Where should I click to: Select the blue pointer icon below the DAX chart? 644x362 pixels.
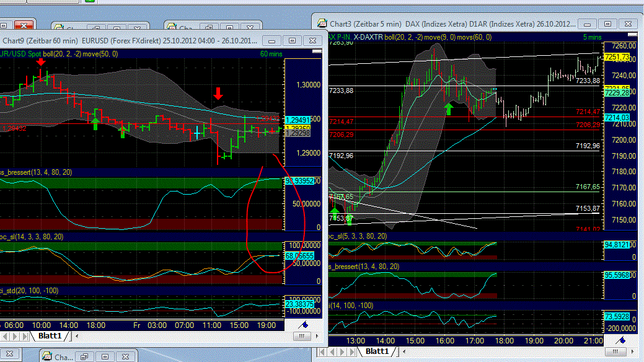[x=622, y=341]
